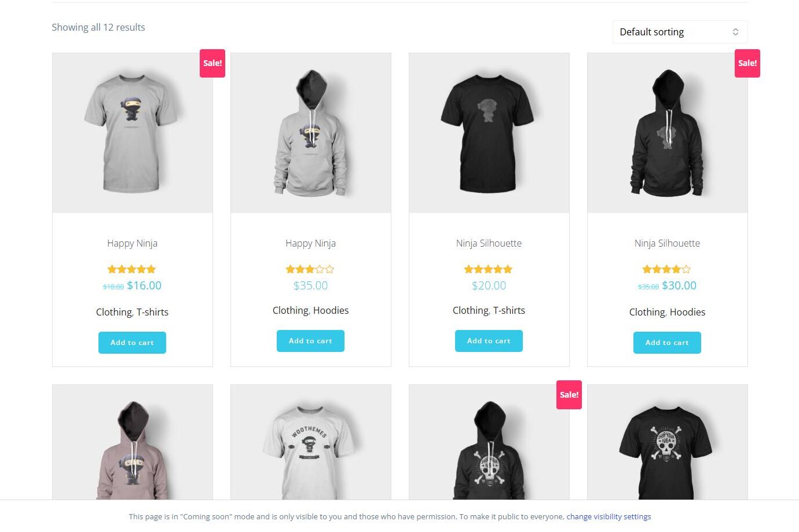Add $30.00 Ninja Silhouette hoodie to cart
Viewport: 799px width, 532px height.
pos(667,343)
